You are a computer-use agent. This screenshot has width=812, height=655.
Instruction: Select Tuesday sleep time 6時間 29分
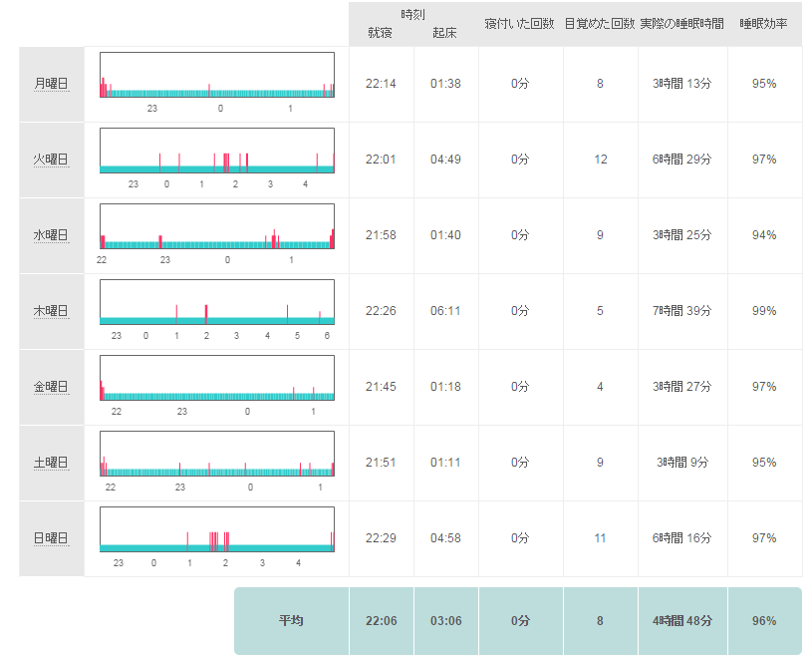[x=682, y=160]
